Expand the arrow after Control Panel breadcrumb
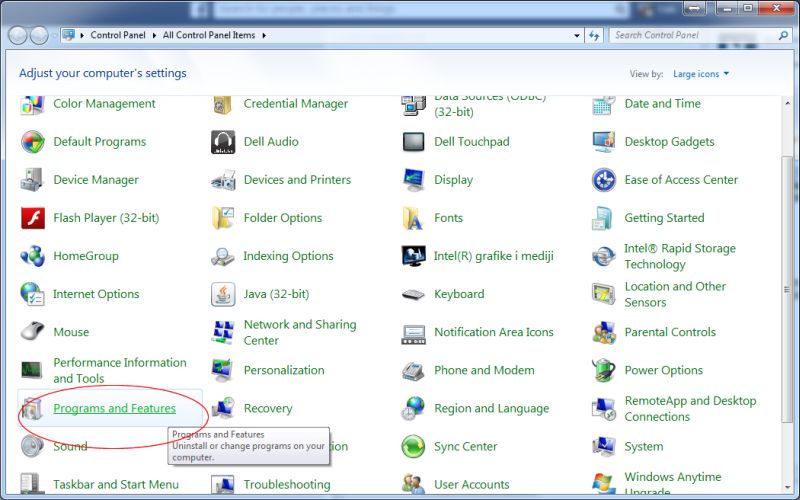800x500 pixels. point(154,35)
